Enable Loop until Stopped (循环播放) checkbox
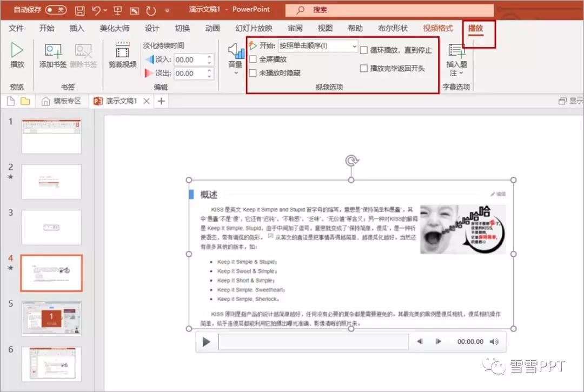Screen dimensions: 584x392 pyautogui.click(x=364, y=50)
